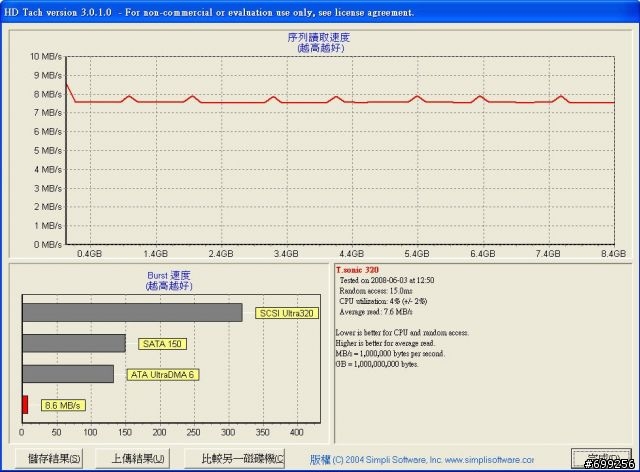Click the Higher is better for average read line
This screenshot has height=472, width=640.
[385, 343]
